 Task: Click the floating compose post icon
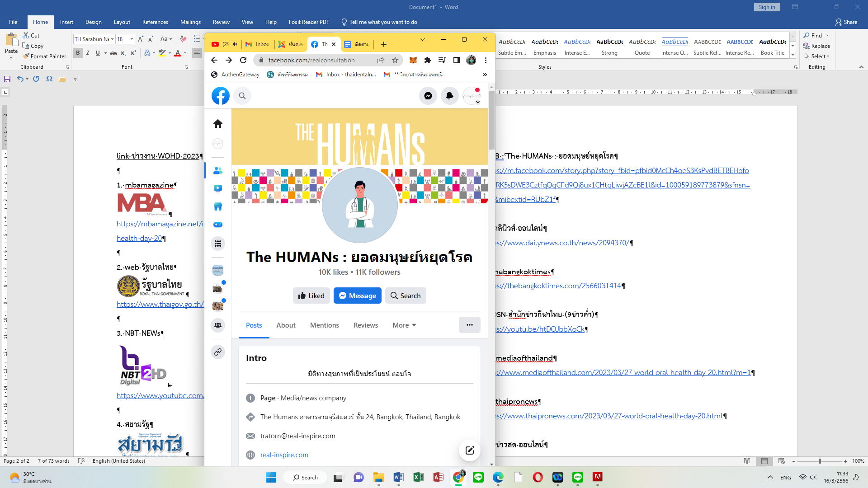tap(470, 450)
